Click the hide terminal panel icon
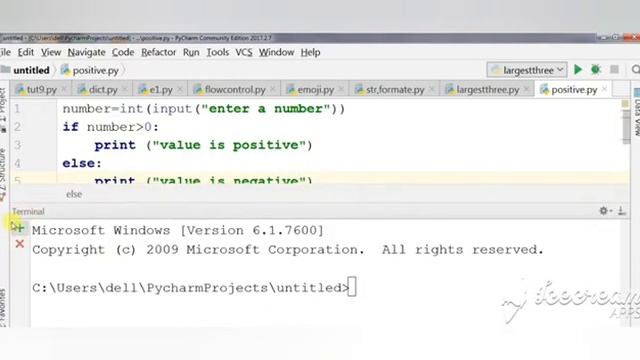The image size is (640, 360). tap(622, 211)
